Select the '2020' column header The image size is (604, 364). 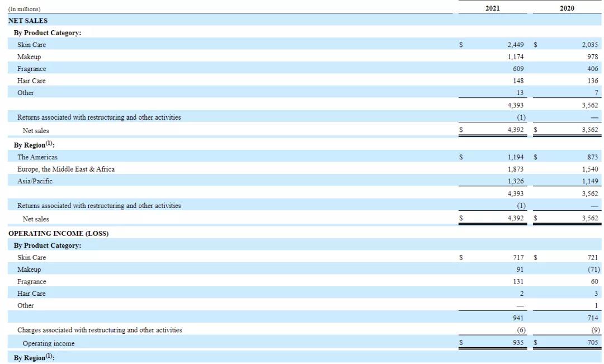coord(567,8)
